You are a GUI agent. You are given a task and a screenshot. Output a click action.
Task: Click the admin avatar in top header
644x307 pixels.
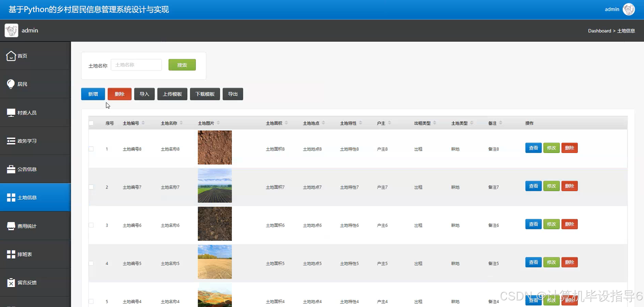(x=629, y=9)
